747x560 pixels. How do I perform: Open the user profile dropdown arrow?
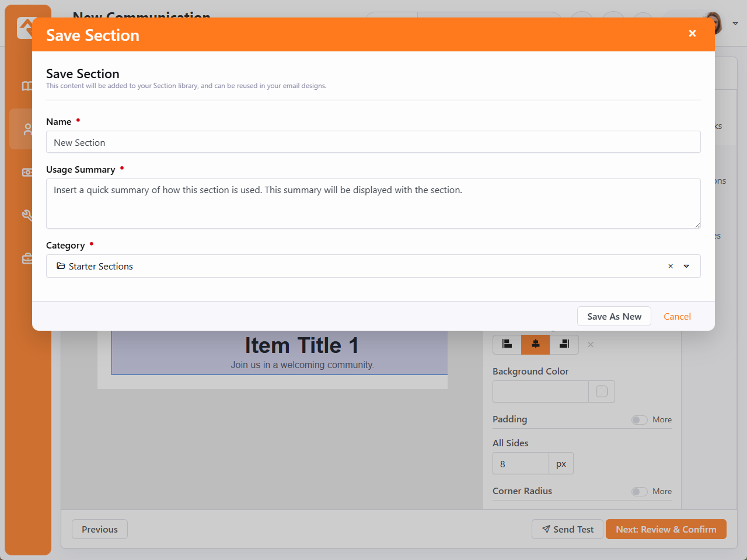point(735,23)
